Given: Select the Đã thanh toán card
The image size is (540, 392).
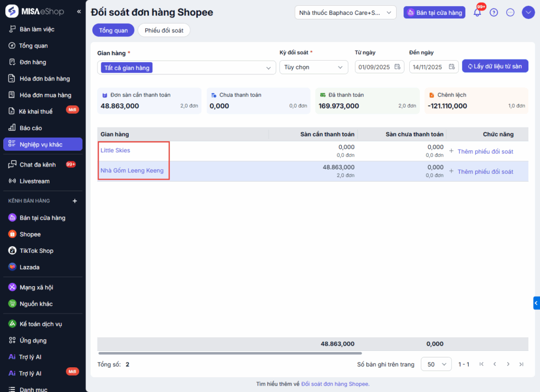Looking at the screenshot, I should [x=368, y=101].
